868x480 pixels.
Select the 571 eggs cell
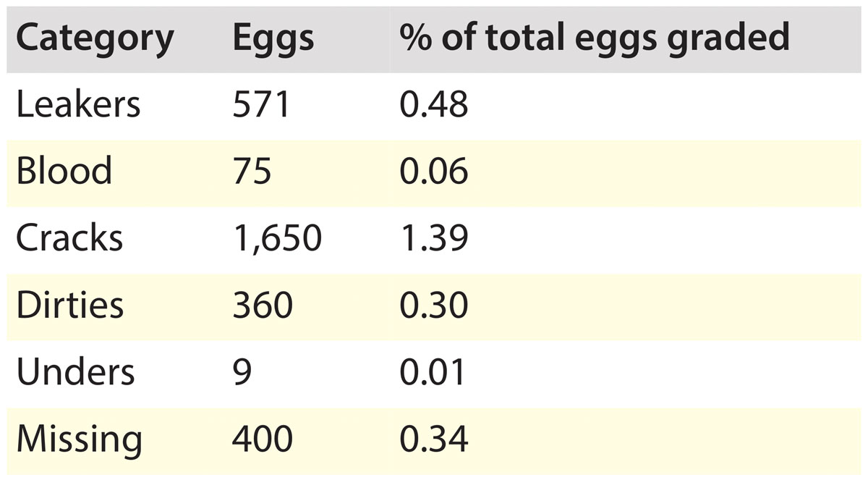pos(261,104)
